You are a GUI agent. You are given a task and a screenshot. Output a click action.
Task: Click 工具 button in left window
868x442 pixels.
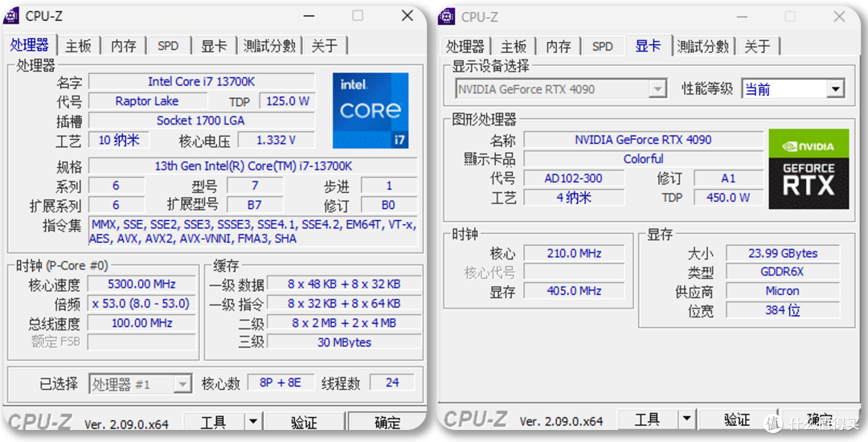point(213,423)
